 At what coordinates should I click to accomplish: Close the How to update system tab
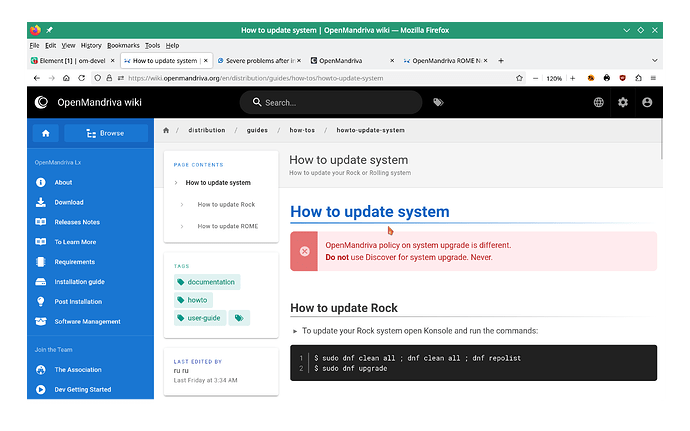206,61
